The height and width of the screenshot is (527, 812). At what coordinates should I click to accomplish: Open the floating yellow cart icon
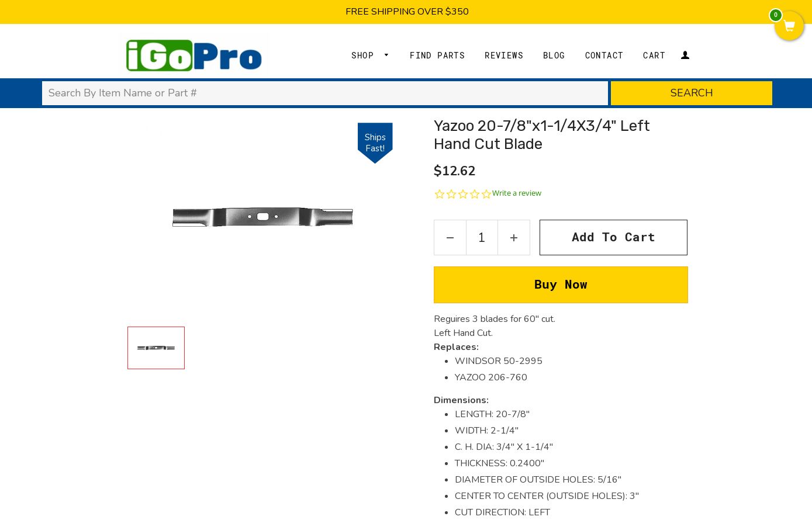[789, 26]
